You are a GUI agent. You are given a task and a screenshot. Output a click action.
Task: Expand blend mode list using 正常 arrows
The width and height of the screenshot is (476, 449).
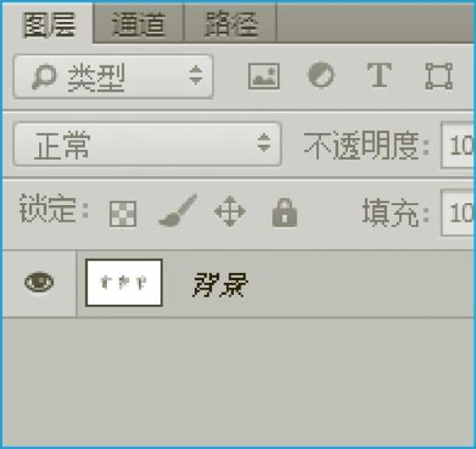click(264, 142)
